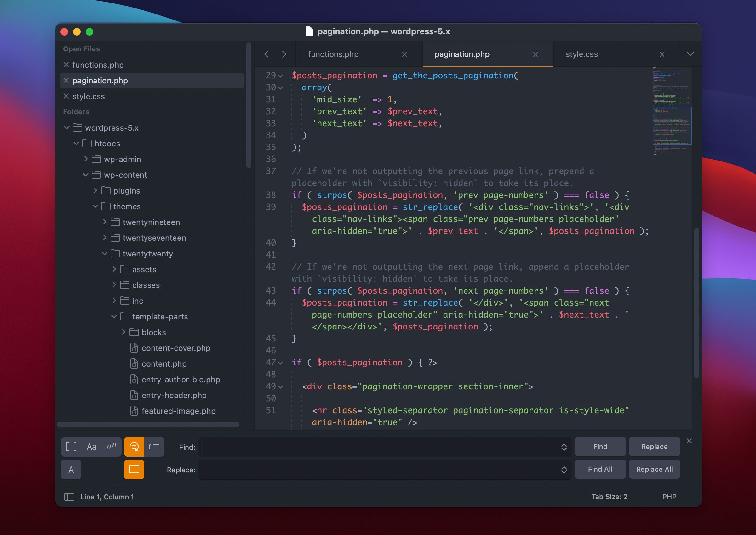756x535 pixels.
Task: Toggle in-selection search option
Action: click(154, 446)
